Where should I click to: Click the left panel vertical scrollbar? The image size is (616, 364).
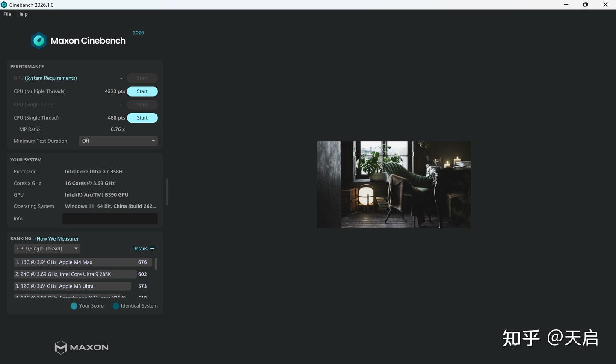tap(167, 192)
